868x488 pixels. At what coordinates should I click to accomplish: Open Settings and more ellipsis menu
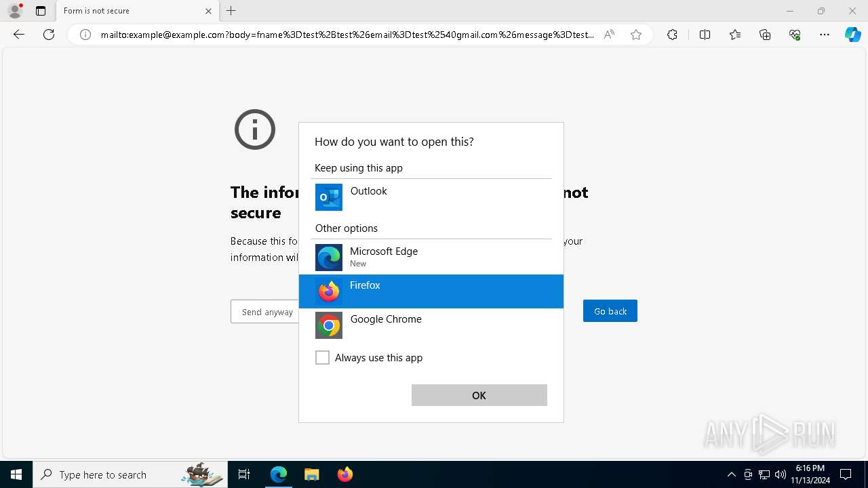point(825,35)
